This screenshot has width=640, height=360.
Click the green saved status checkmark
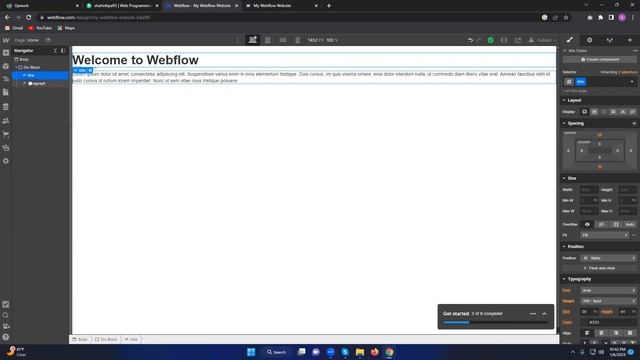pos(491,40)
